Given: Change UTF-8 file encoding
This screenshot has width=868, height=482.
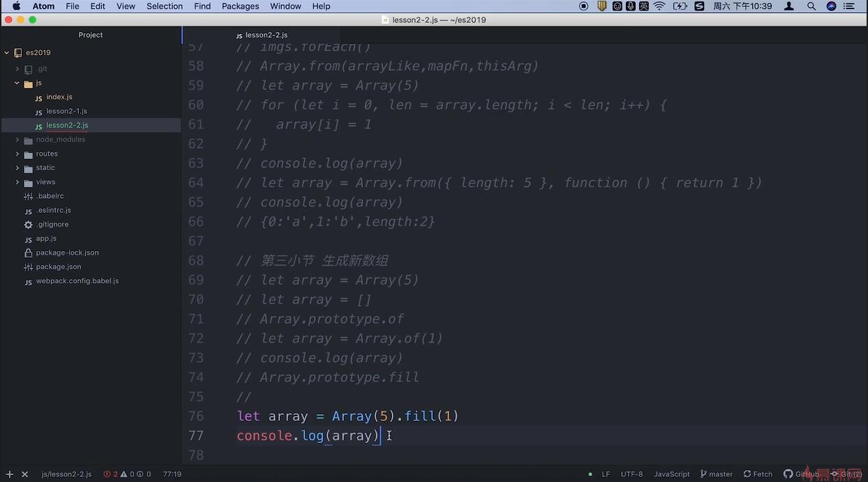Looking at the screenshot, I should click(632, 474).
